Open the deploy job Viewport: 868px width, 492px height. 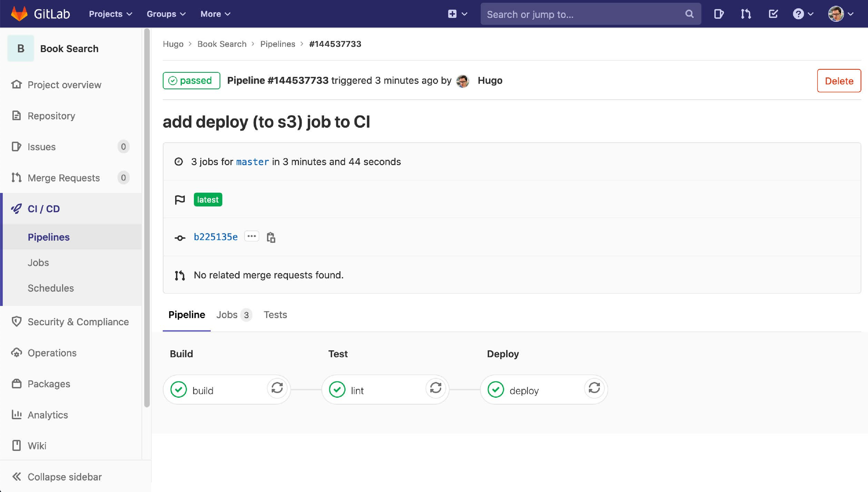point(524,391)
